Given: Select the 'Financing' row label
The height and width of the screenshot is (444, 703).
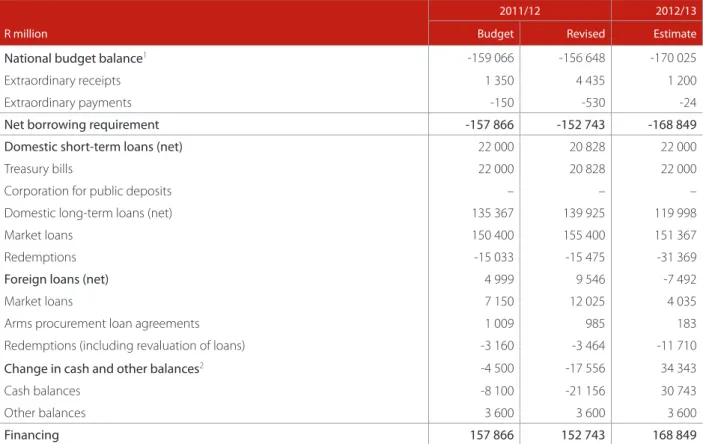Looking at the screenshot, I should (x=31, y=435).
